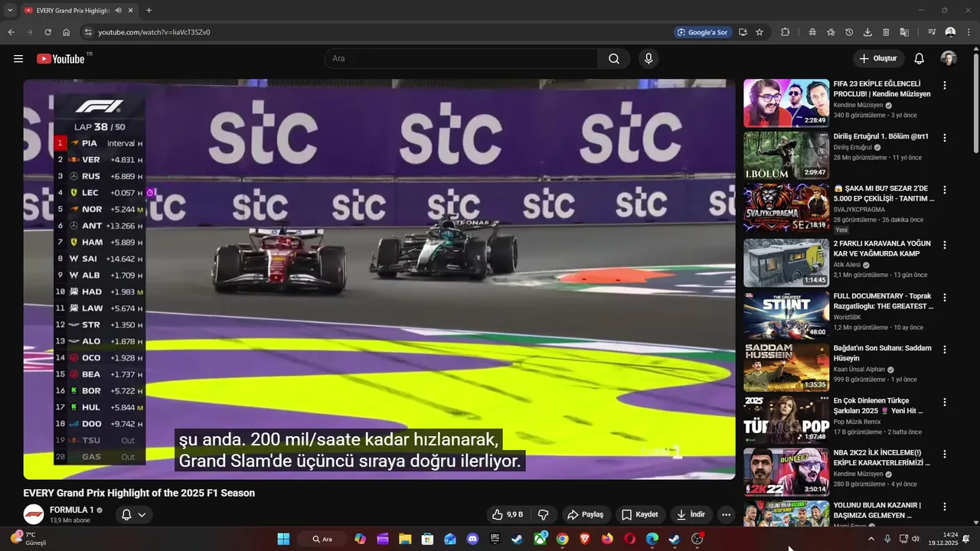Image resolution: width=980 pixels, height=551 pixels.
Task: Go back to the previous browser page
Action: click(11, 32)
